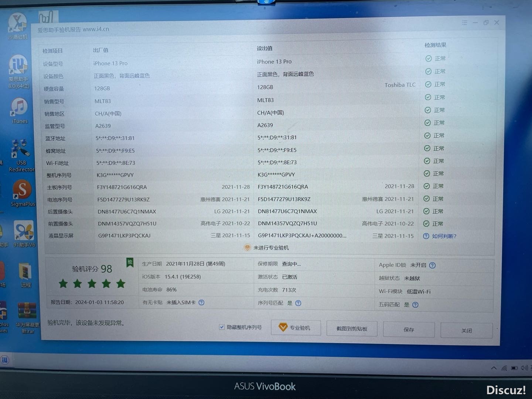
Task: Open the 华为屏蔽更新.rar archive icon
Action: [27, 318]
